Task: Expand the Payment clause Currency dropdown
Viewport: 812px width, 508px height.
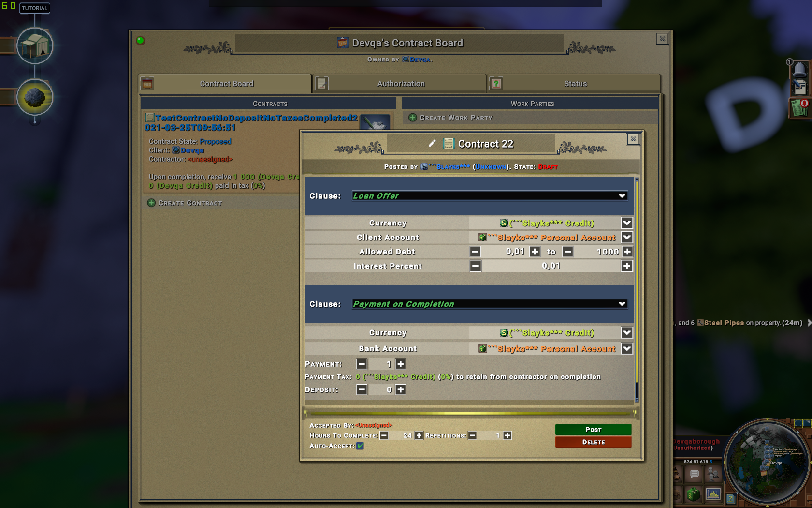Action: [x=627, y=333]
